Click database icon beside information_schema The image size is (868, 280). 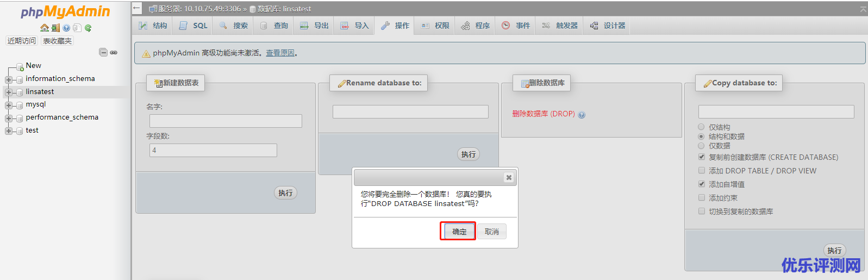[x=20, y=79]
